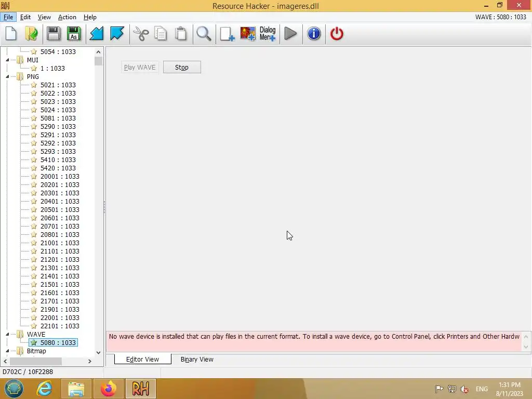Select PNG resource 22101 : 1033
Viewport: 532px width, 399px height.
pyautogui.click(x=60, y=326)
